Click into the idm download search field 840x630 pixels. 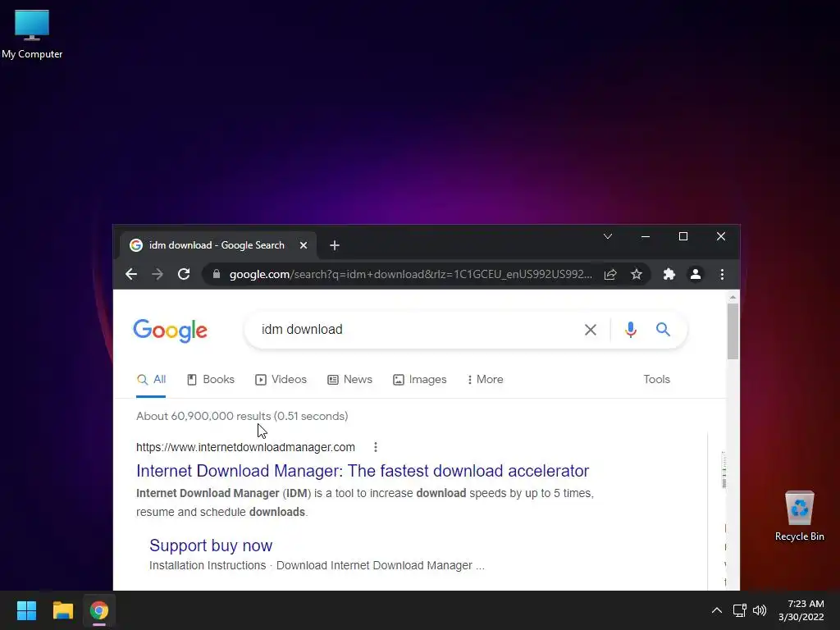pos(418,330)
